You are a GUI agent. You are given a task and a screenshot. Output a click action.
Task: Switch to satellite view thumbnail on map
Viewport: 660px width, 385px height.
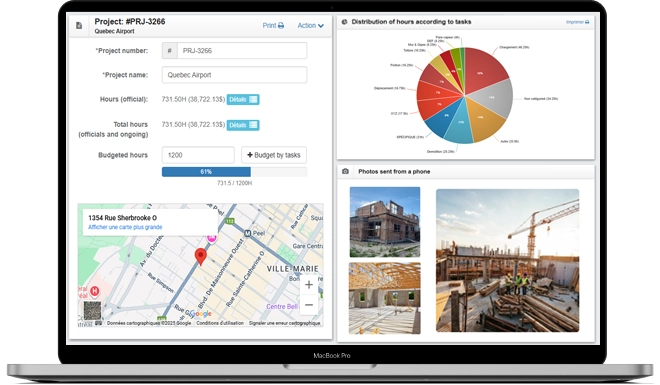pyautogui.click(x=92, y=311)
